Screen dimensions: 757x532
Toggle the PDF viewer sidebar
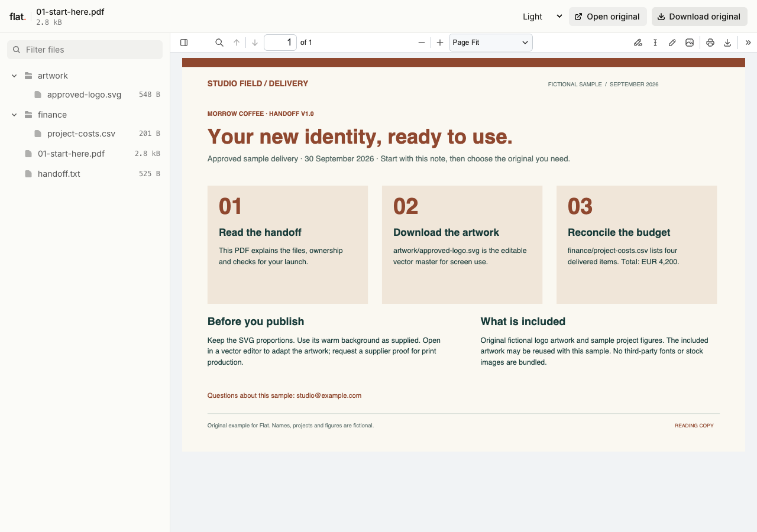[x=184, y=43]
